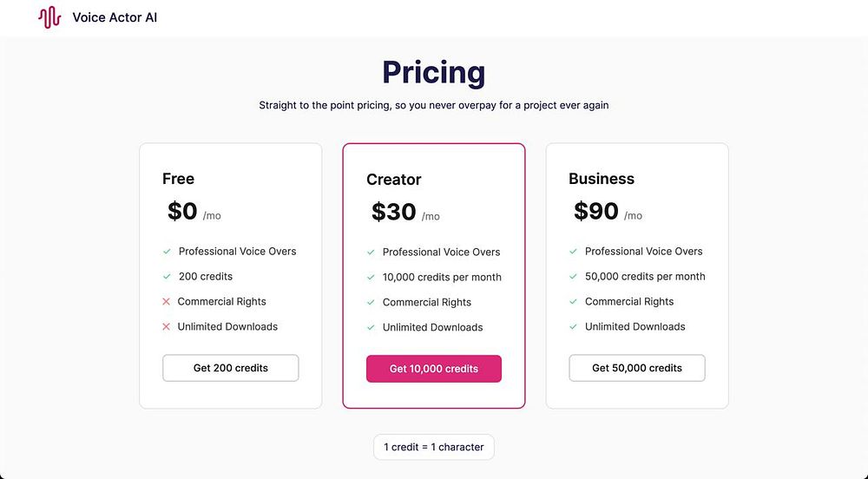Click check icon beside Creator Commercial Rights
Screen dimensions: 868x479
click(371, 303)
